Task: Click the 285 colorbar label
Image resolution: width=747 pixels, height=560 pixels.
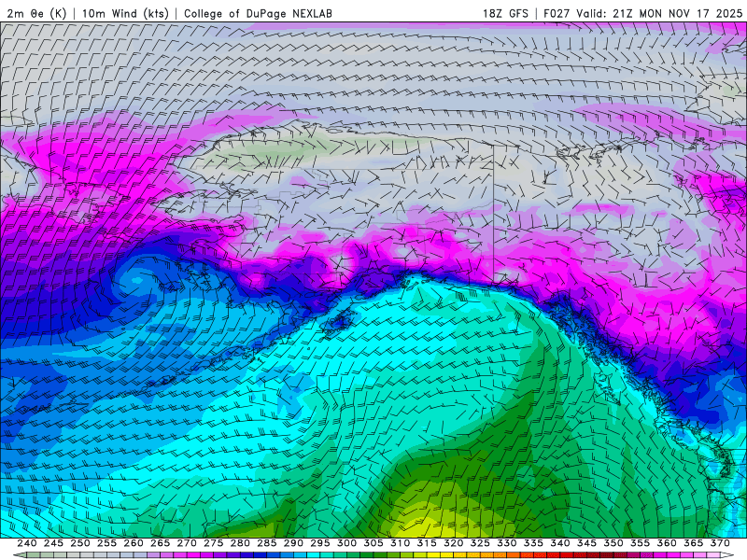Action: click(x=267, y=543)
